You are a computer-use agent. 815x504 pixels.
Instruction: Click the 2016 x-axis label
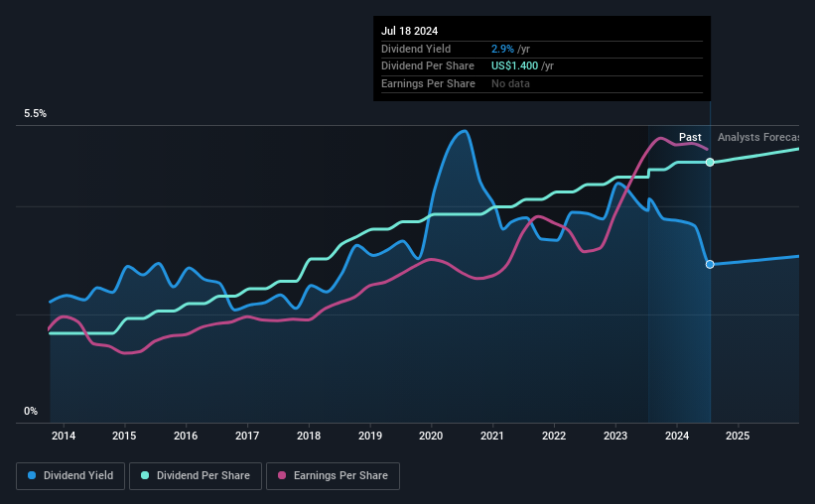186,436
